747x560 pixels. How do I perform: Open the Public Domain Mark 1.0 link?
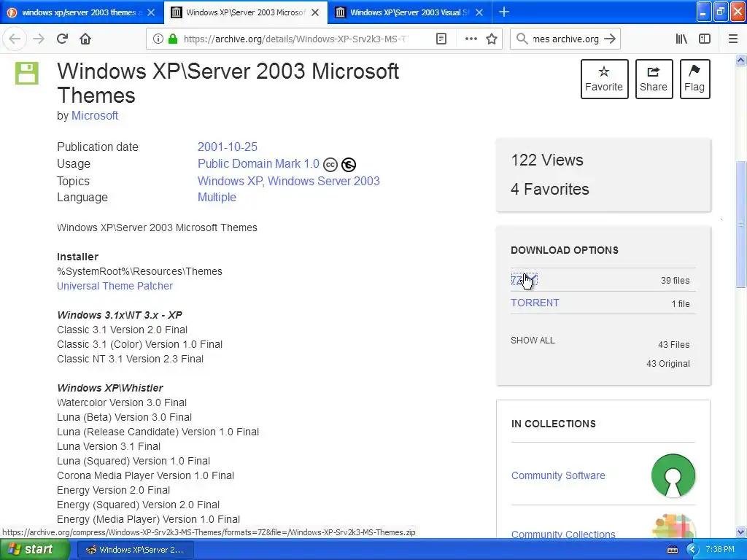pos(258,164)
